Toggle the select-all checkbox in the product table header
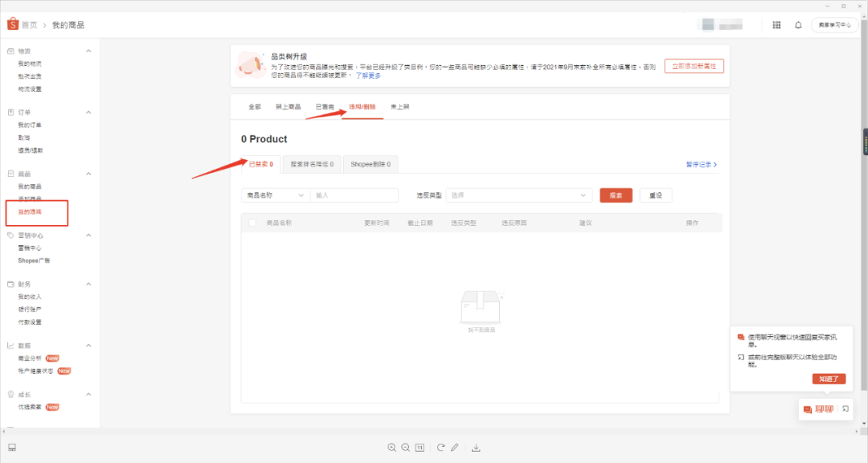This screenshot has width=868, height=463. click(251, 222)
